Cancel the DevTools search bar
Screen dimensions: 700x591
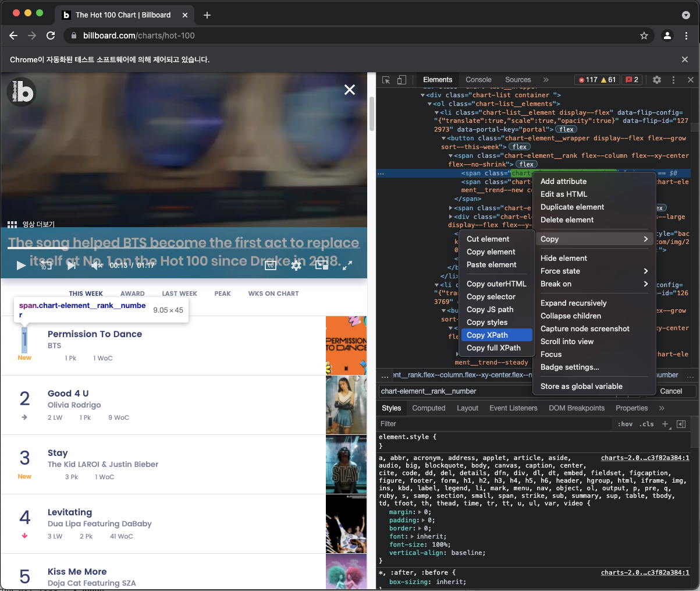click(x=670, y=391)
